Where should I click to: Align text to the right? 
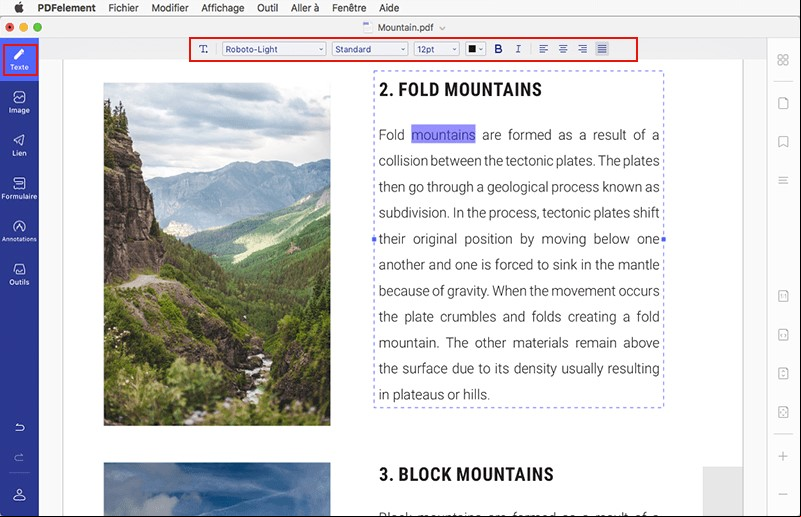(x=582, y=49)
